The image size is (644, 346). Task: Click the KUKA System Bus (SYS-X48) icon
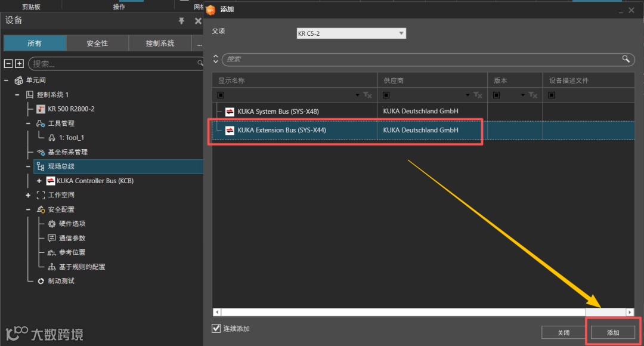point(230,112)
